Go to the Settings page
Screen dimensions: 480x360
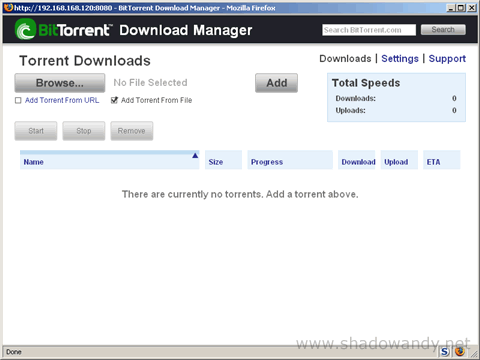[x=400, y=59]
